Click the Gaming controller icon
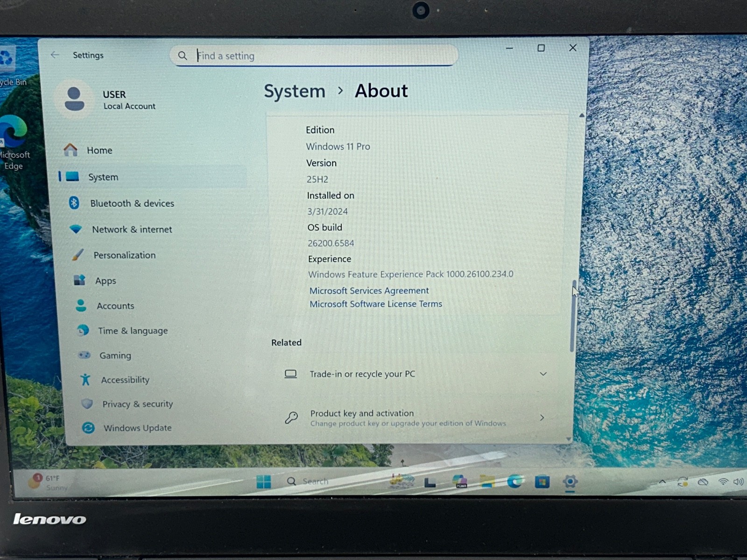This screenshot has height=560, width=747. 85,355
